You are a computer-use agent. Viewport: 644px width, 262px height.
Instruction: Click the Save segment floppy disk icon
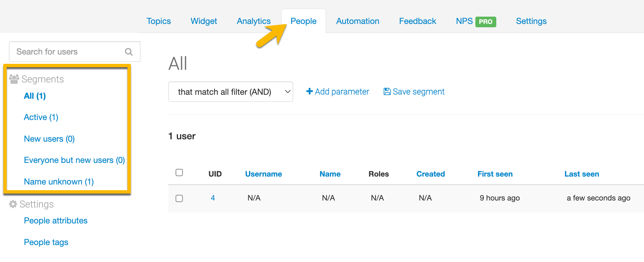coord(387,91)
